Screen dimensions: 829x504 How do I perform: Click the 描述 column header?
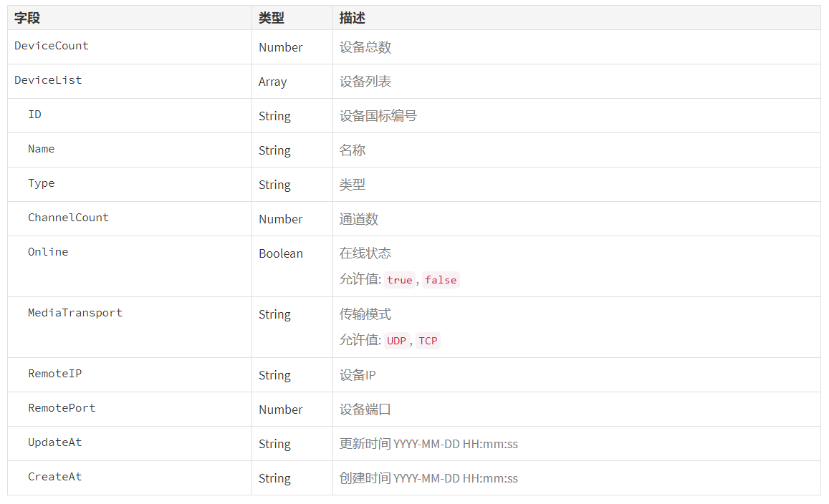[353, 19]
